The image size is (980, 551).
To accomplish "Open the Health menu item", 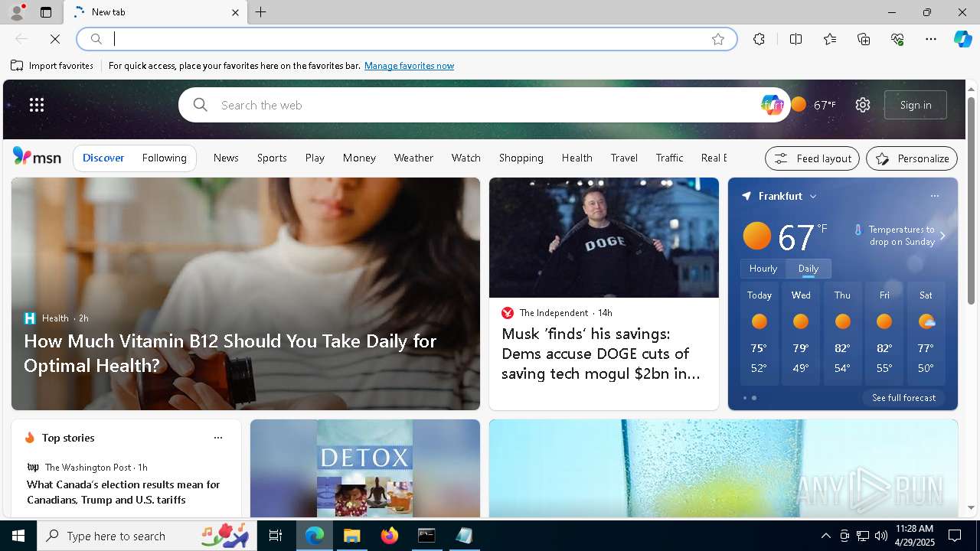I will [x=577, y=158].
